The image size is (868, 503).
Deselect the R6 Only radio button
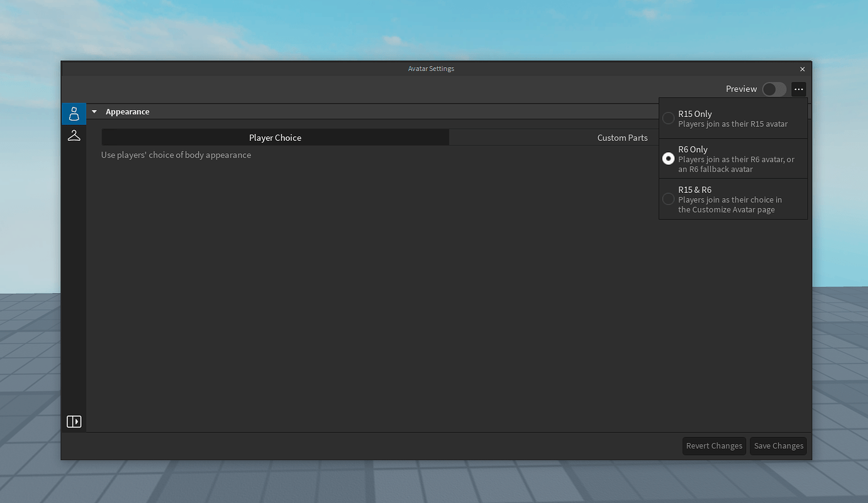click(668, 158)
